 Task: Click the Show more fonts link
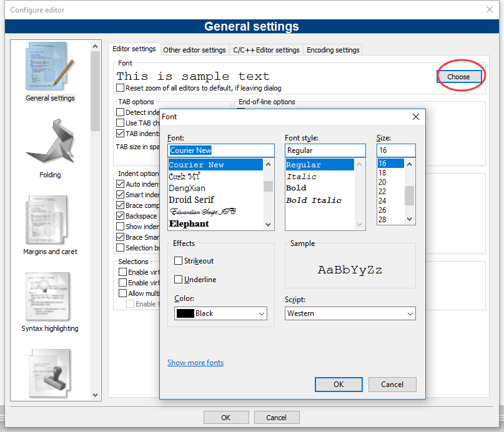195,363
